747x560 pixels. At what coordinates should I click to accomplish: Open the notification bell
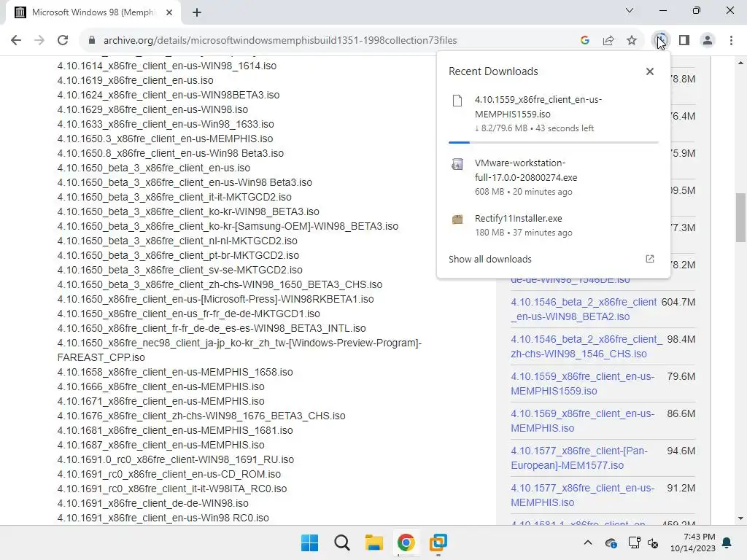pos(727,542)
